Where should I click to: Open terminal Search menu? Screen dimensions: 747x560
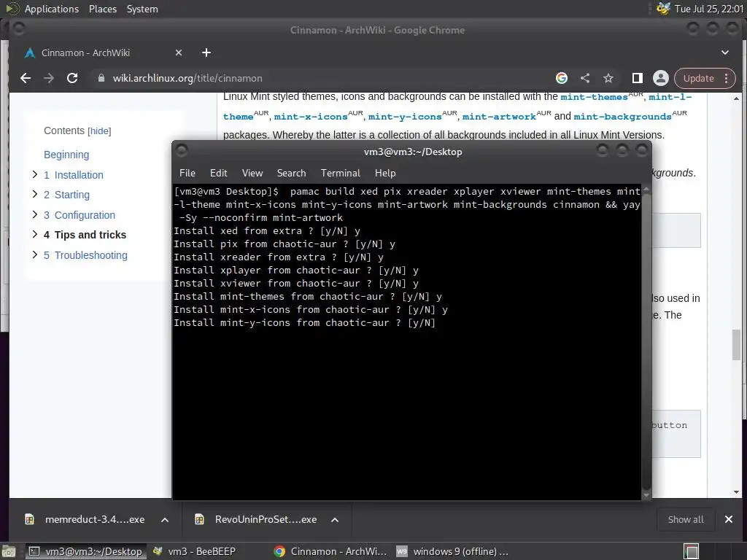(292, 173)
